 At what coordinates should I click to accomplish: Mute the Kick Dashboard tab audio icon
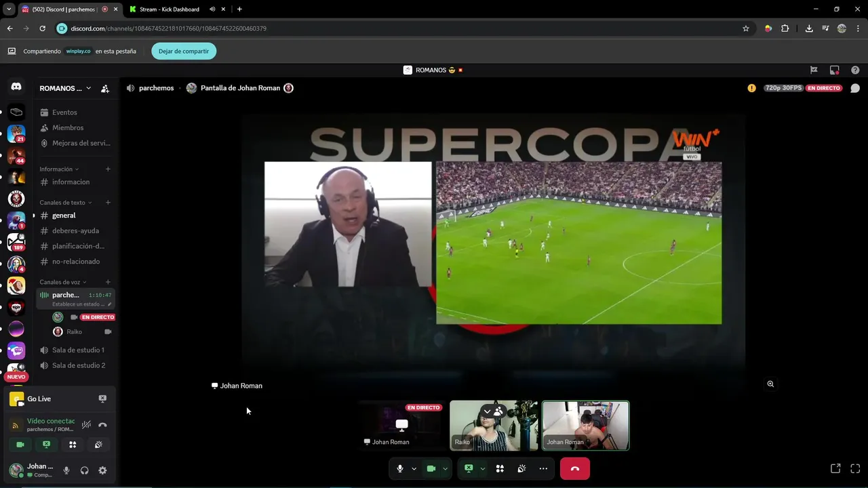212,9
